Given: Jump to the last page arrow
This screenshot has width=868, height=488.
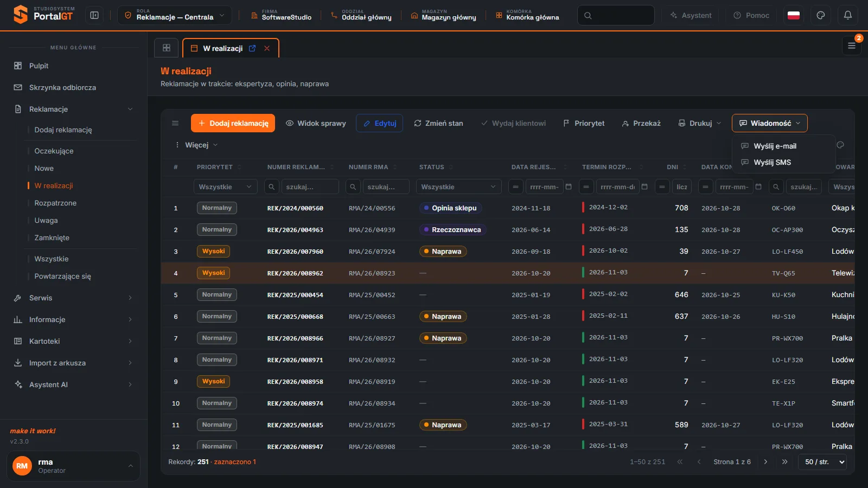Looking at the screenshot, I should pos(784,462).
